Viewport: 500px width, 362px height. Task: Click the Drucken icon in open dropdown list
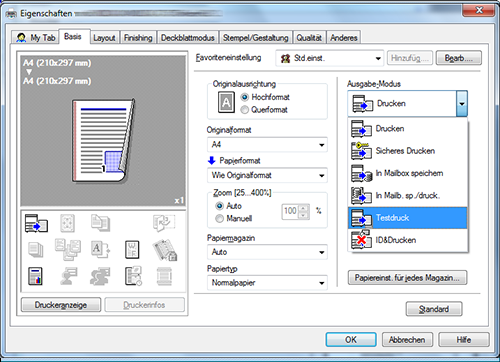[x=361, y=129]
